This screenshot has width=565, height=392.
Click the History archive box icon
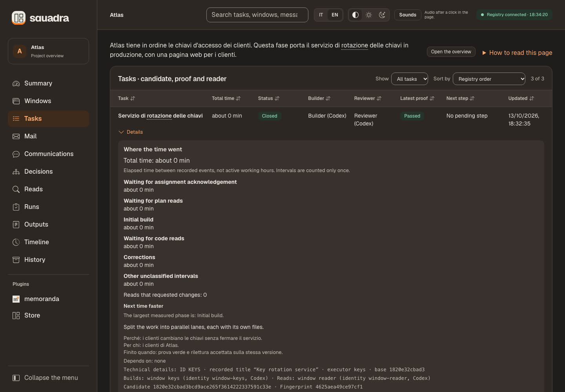tap(16, 260)
